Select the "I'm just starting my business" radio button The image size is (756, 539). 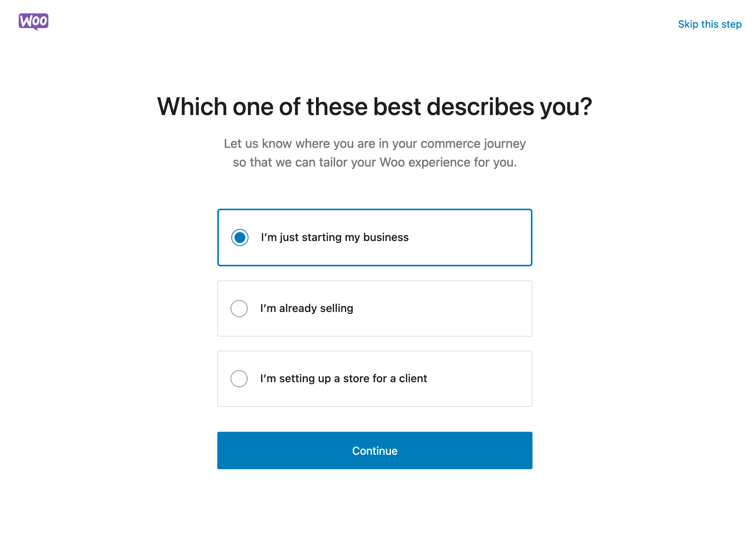[239, 237]
